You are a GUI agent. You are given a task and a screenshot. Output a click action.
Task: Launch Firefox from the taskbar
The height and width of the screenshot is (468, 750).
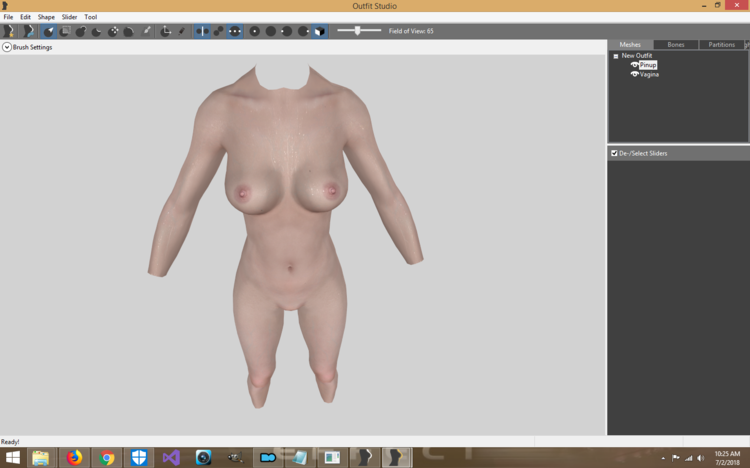[x=74, y=458]
